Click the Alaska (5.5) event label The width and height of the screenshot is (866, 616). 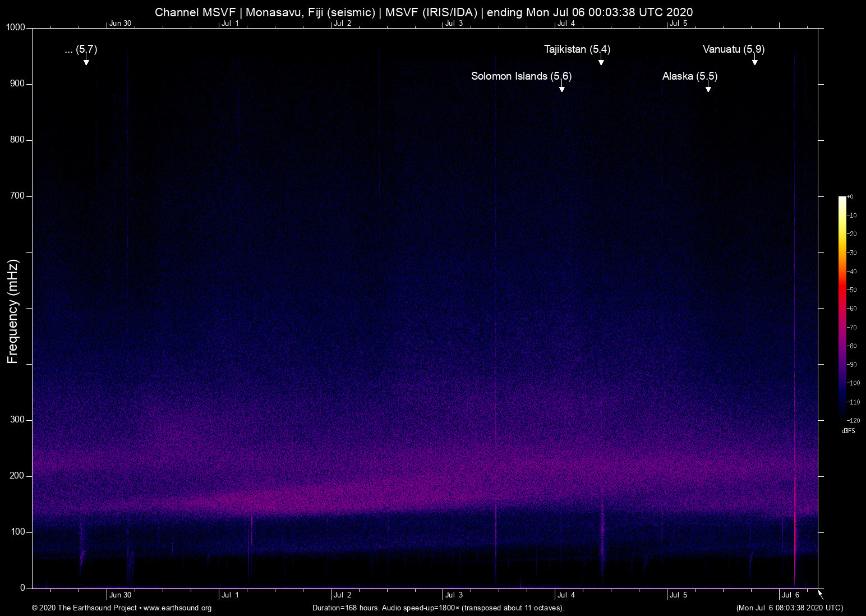click(690, 76)
